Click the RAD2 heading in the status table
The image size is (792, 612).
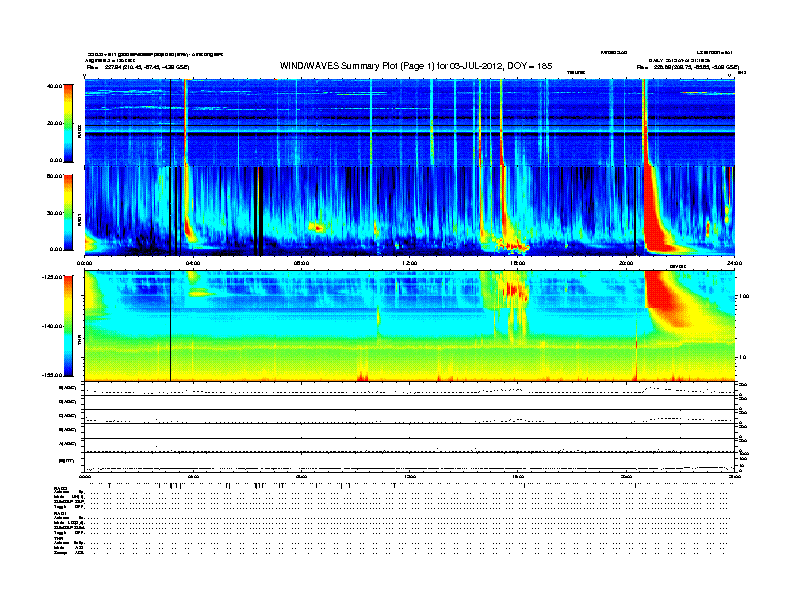60,488
